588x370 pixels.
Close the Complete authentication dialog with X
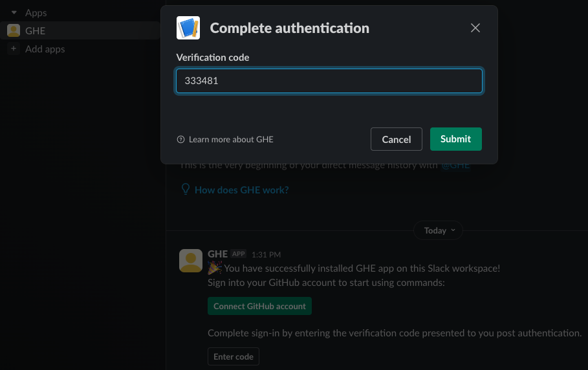[x=475, y=28]
